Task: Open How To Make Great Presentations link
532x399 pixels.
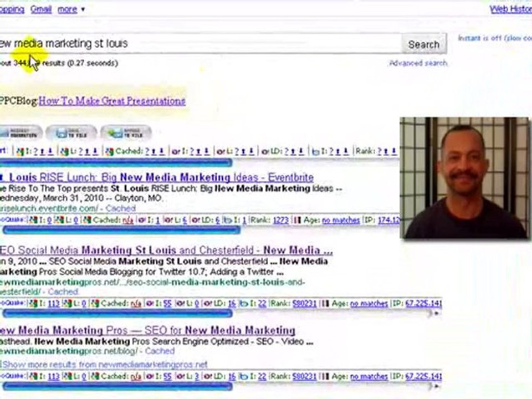Action: 112,101
